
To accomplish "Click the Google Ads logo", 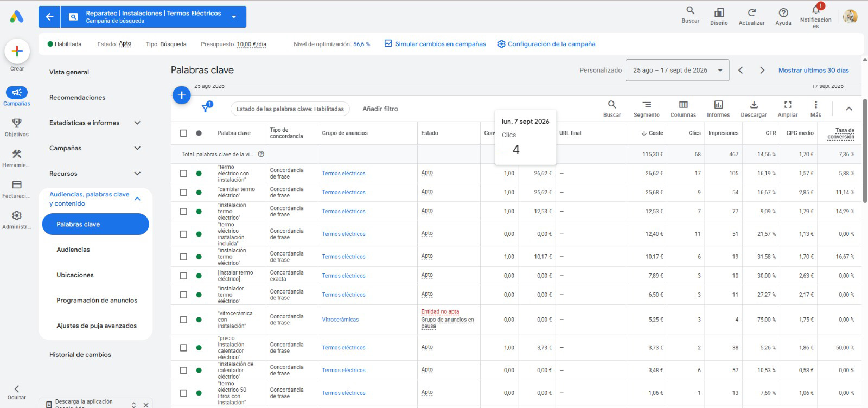I will [17, 17].
